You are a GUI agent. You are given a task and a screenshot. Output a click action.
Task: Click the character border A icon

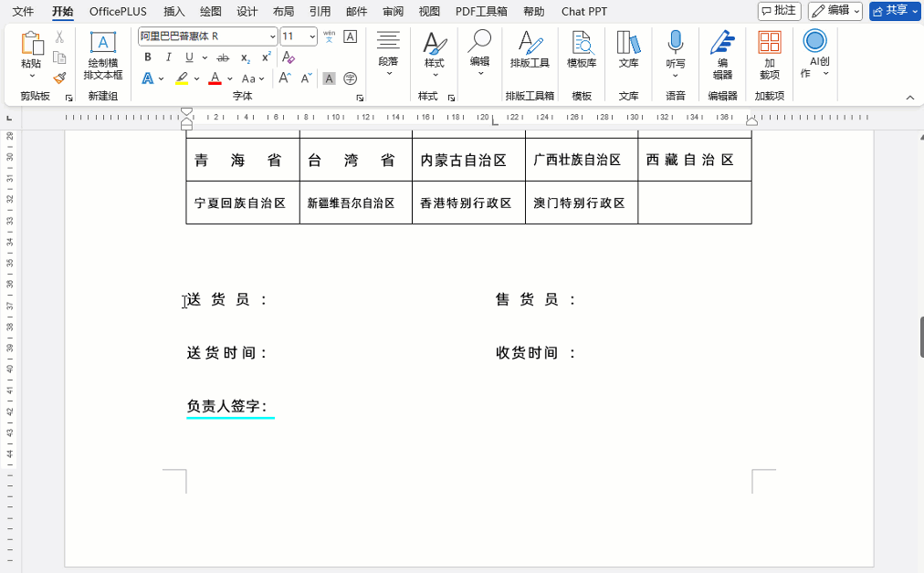coord(350,36)
